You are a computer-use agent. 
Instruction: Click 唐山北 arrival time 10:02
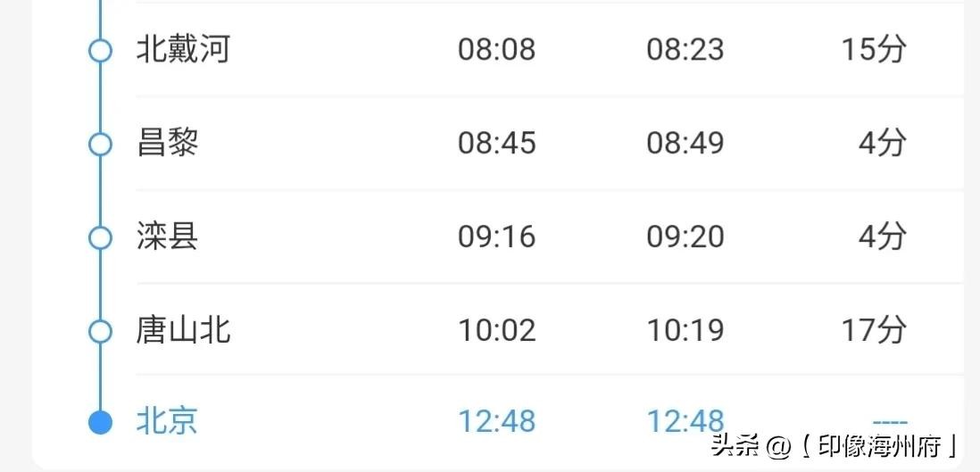point(497,330)
